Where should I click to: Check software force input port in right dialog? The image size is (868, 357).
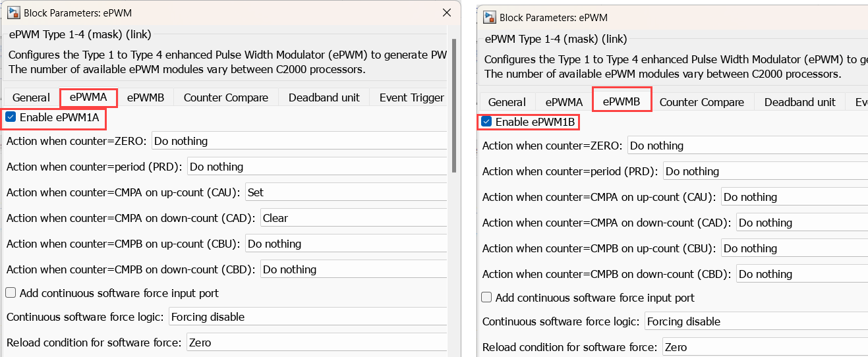(486, 298)
